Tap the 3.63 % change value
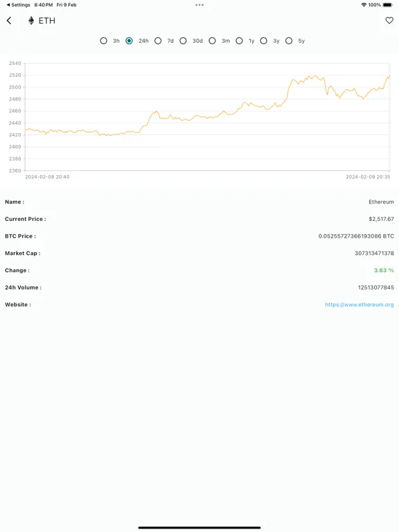The width and height of the screenshot is (399, 532). click(384, 270)
